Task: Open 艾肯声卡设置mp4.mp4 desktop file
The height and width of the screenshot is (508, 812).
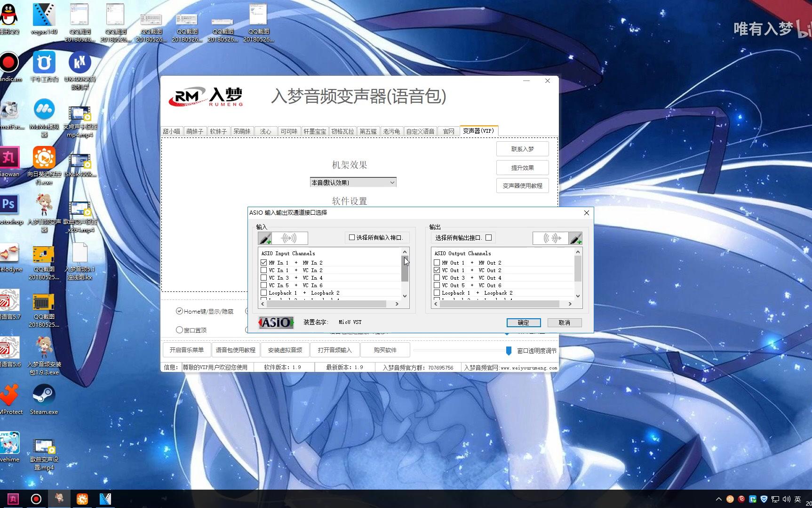Action: pos(80,121)
